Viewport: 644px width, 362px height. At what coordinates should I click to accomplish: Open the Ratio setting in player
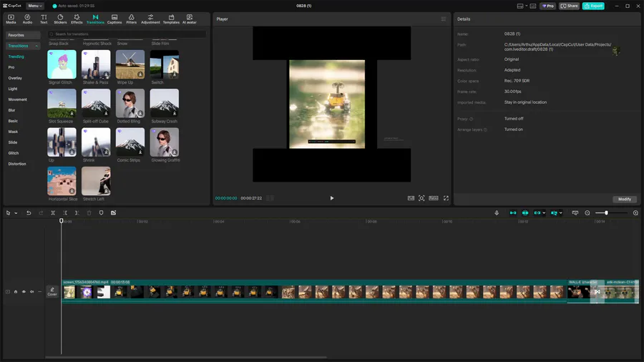coord(434,198)
